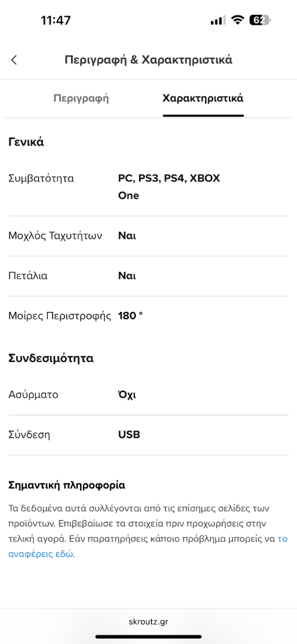Tap the Συμβατότητα row value PC, PS3, PS4

click(169, 187)
